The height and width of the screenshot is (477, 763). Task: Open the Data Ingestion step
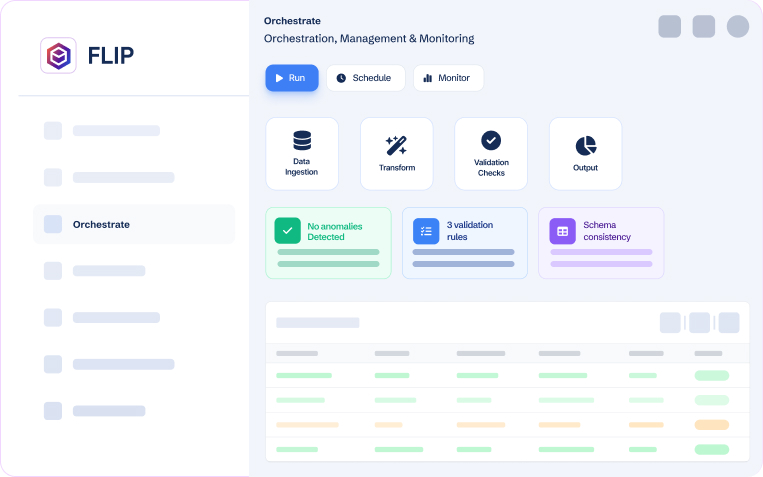(x=301, y=153)
